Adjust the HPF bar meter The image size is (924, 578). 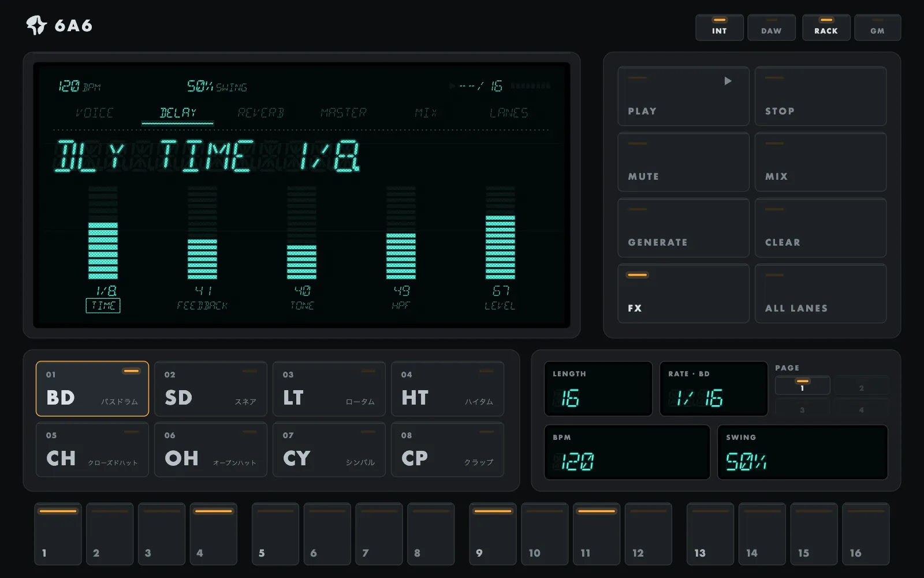401,233
